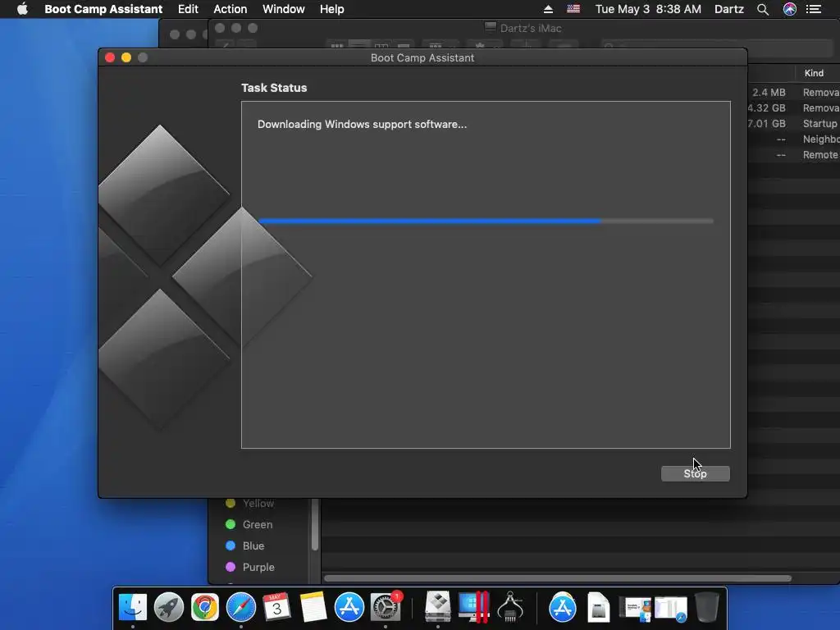Open the Apple menu

click(22, 9)
